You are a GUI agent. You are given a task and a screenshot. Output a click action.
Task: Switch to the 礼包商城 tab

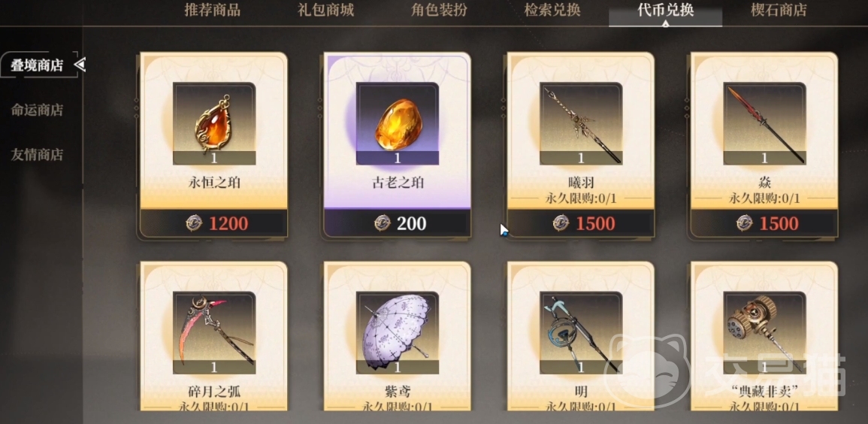[325, 10]
